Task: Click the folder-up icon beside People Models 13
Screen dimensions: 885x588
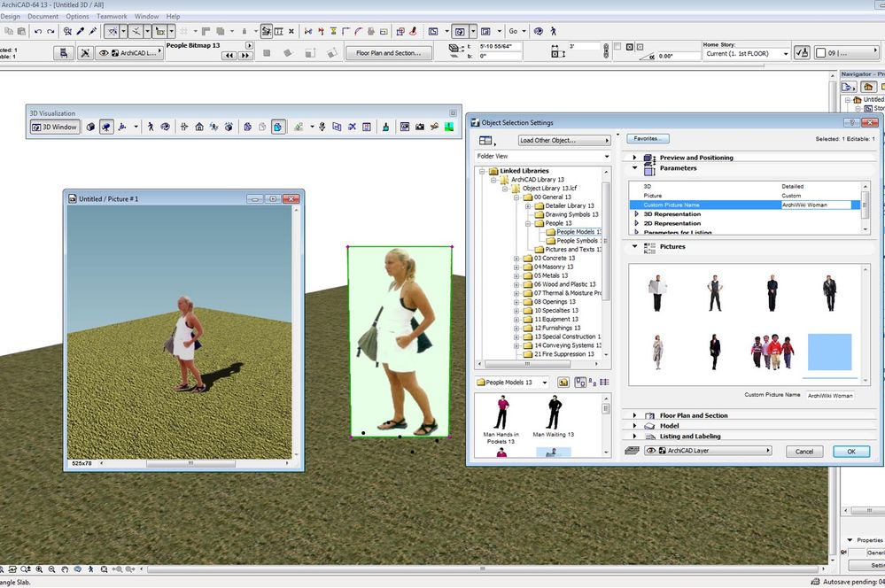Action: 563,383
